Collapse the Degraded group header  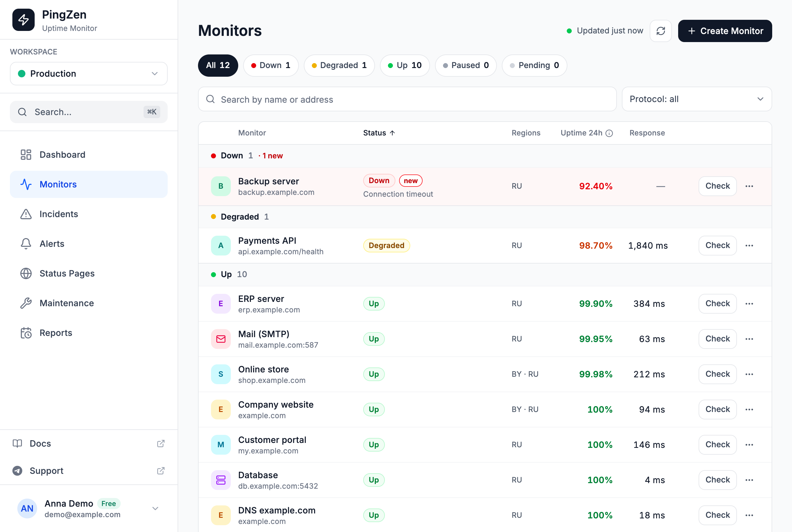click(485, 217)
